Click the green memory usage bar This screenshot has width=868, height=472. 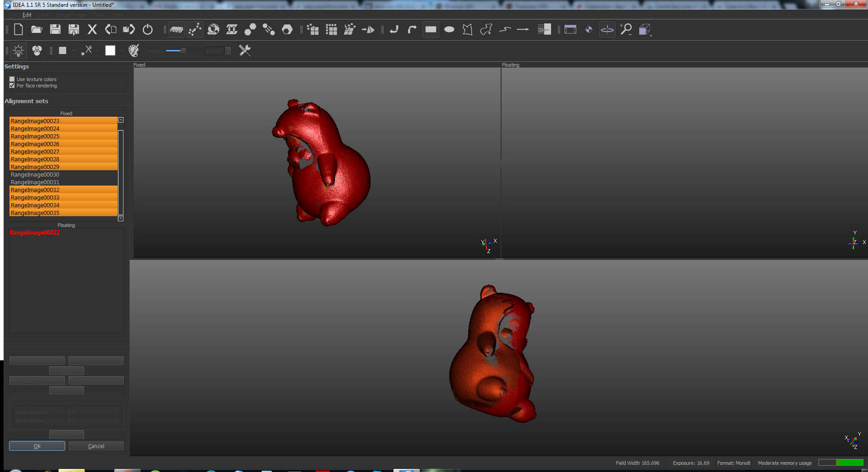(x=841, y=463)
